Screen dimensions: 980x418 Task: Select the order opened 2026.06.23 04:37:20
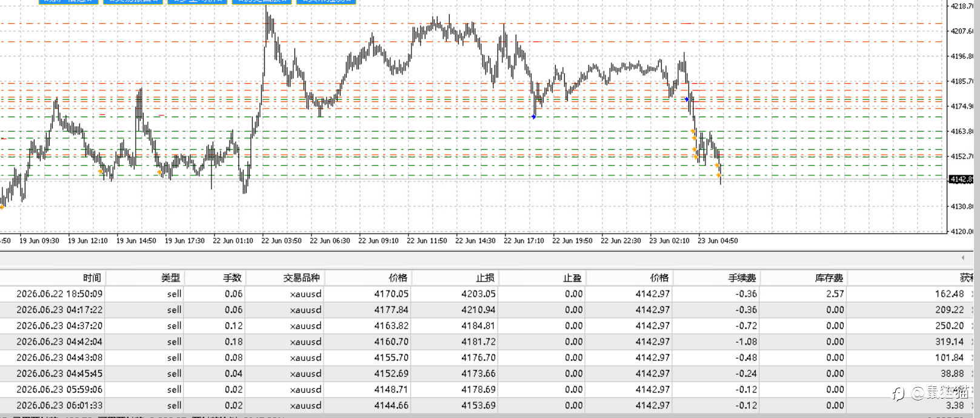point(487,326)
